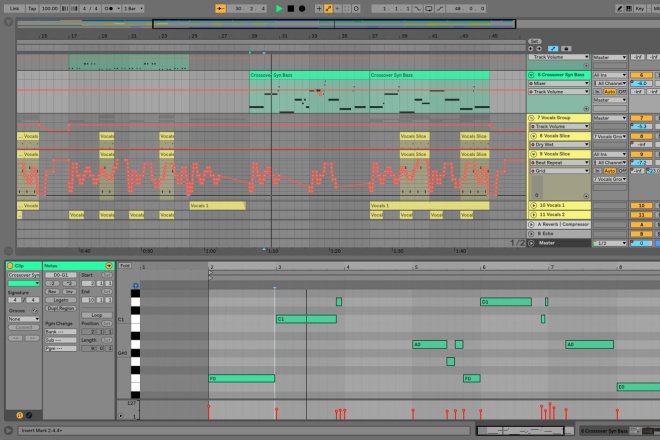Click the Info View play triangle icon
The height and width of the screenshot is (440, 660).
click(x=8, y=430)
